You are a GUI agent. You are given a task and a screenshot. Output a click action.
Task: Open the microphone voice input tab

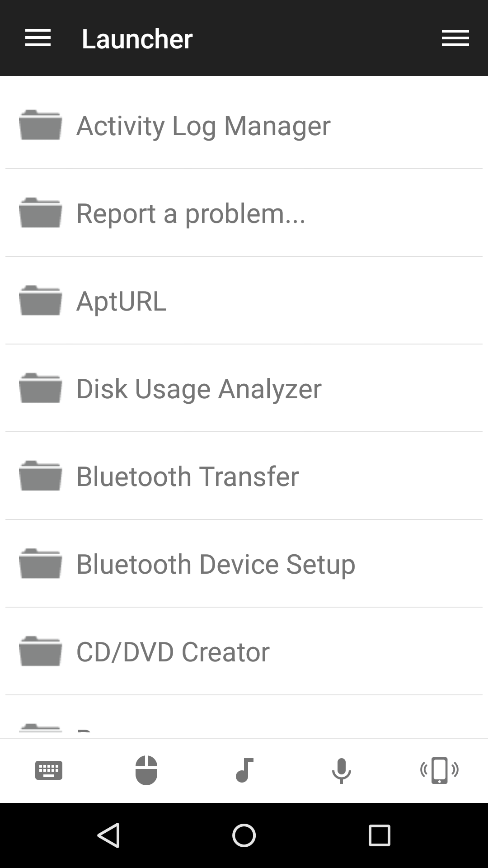point(342,770)
